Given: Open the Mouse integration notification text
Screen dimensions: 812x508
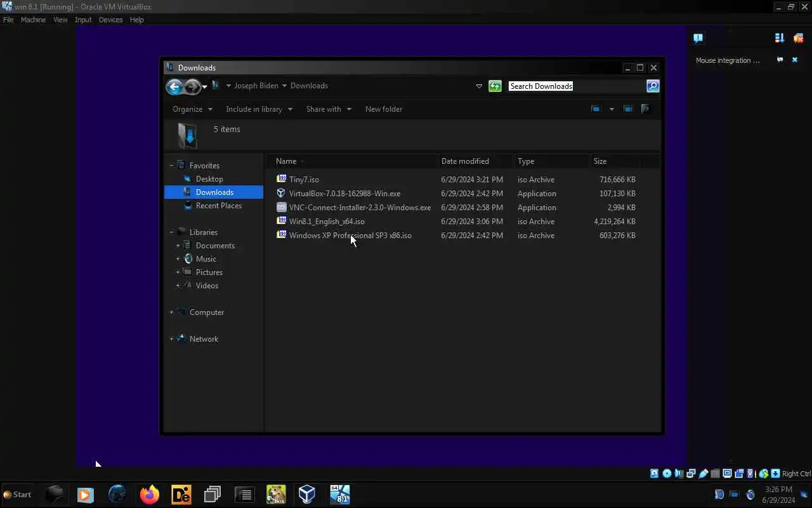Looking at the screenshot, I should 728,60.
